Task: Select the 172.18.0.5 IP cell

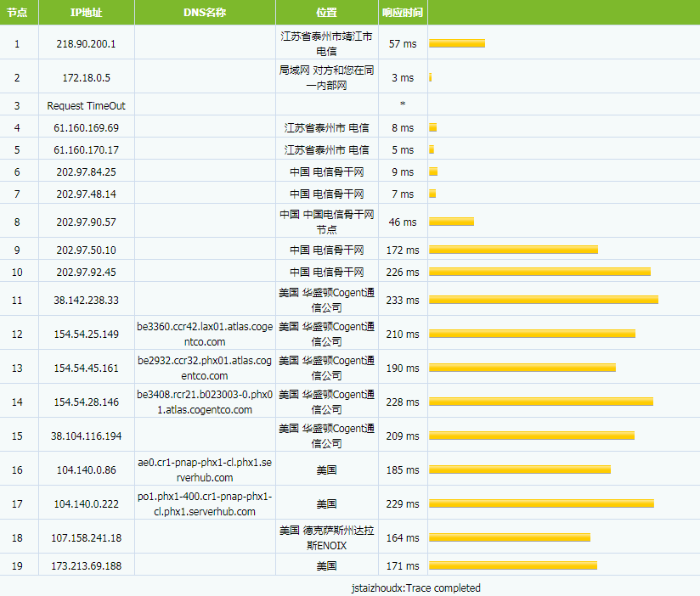Action: (x=86, y=77)
